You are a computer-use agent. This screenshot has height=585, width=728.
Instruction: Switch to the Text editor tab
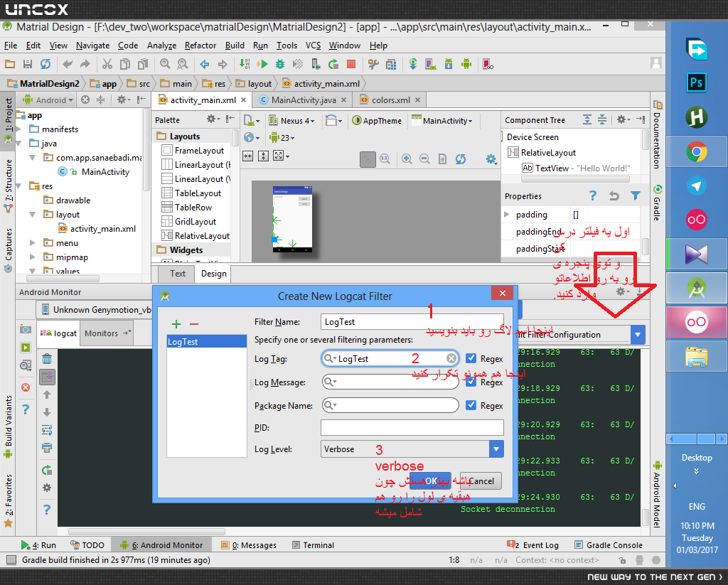tap(177, 274)
